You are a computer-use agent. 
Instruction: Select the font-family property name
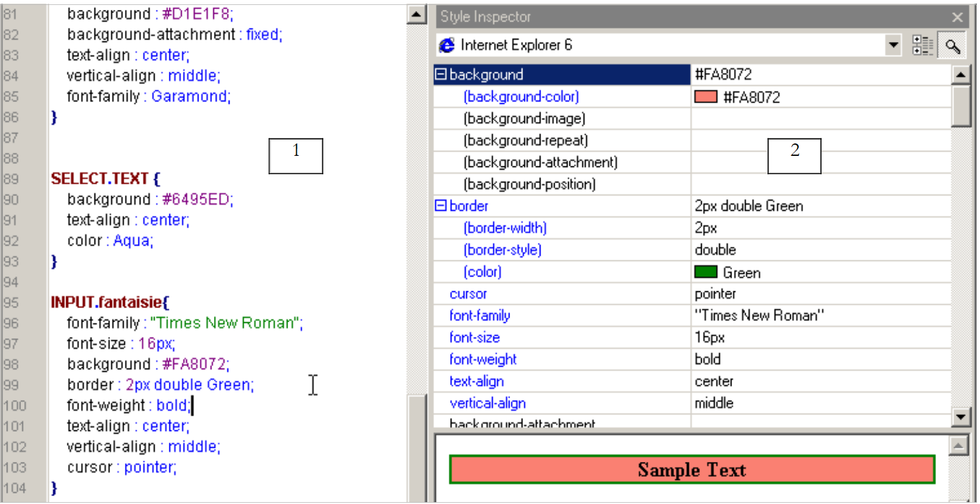[479, 315]
